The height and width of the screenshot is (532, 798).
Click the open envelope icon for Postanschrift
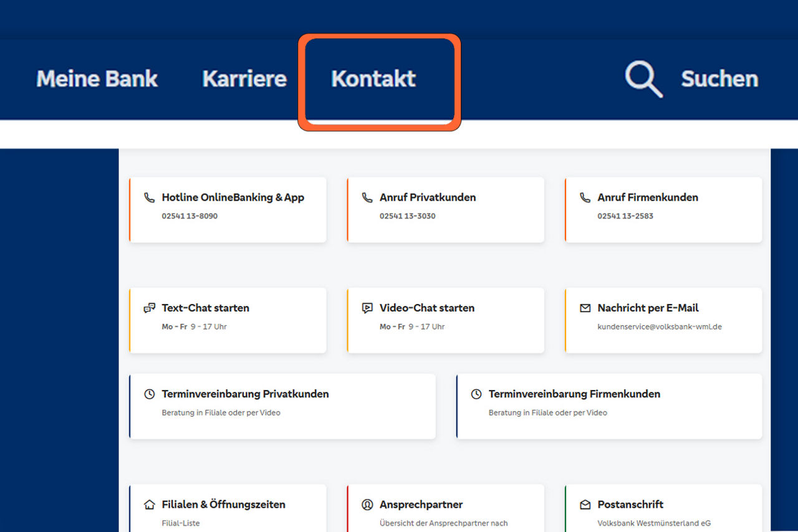coord(585,505)
